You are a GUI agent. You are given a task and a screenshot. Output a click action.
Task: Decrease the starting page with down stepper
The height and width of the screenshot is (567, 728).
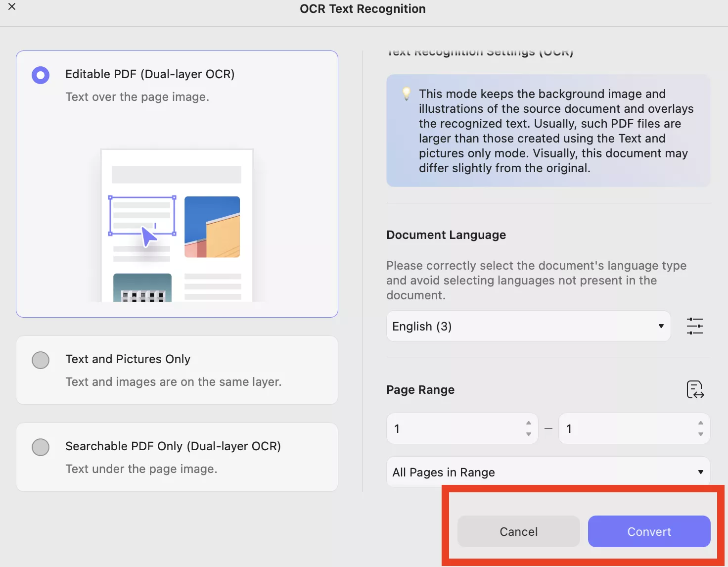[529, 434]
